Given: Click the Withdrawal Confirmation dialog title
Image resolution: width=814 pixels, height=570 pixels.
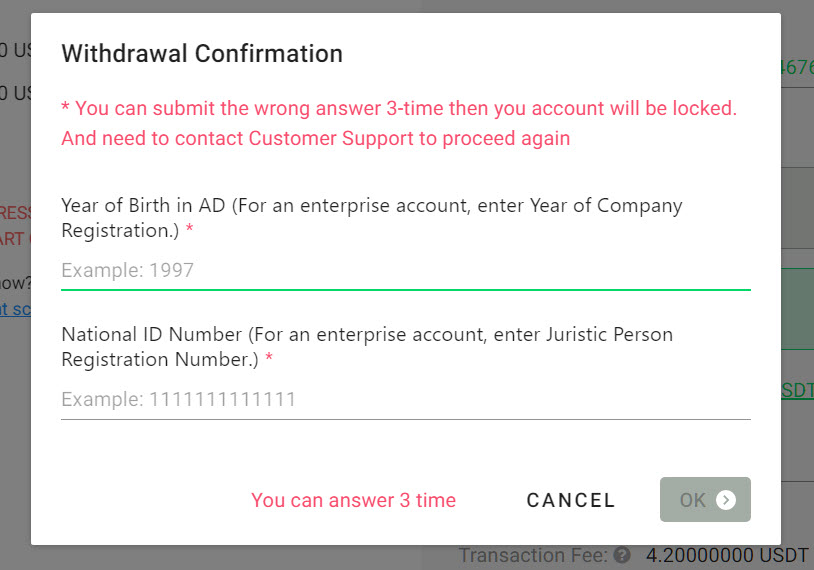Looking at the screenshot, I should pyautogui.click(x=202, y=53).
